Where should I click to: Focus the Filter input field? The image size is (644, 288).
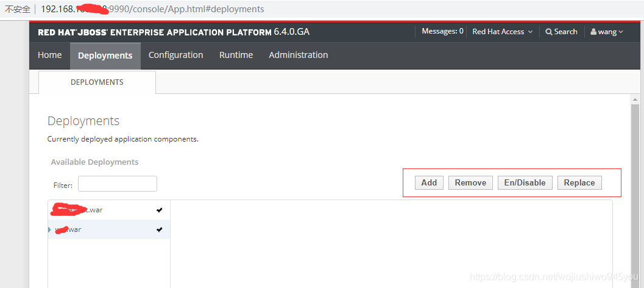coord(118,184)
